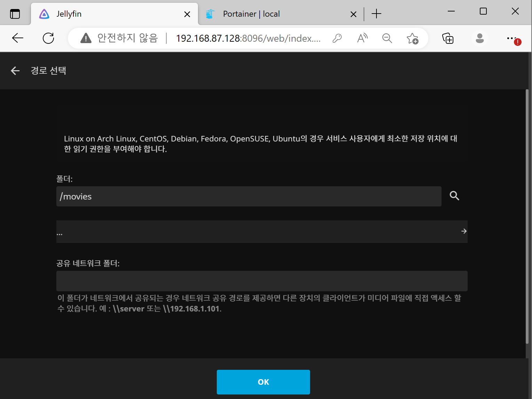Image resolution: width=532 pixels, height=399 pixels.
Task: Open the folder browse search icon
Action: (454, 196)
